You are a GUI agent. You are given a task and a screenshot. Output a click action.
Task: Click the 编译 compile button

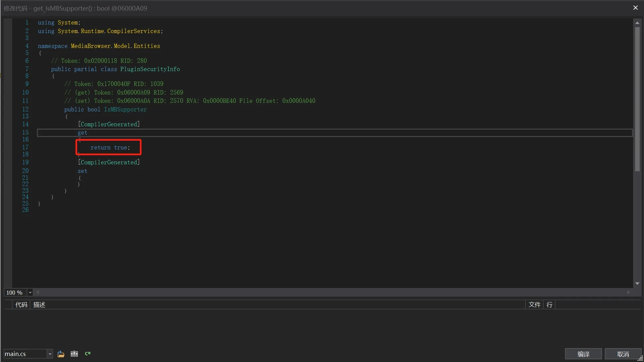(x=583, y=354)
